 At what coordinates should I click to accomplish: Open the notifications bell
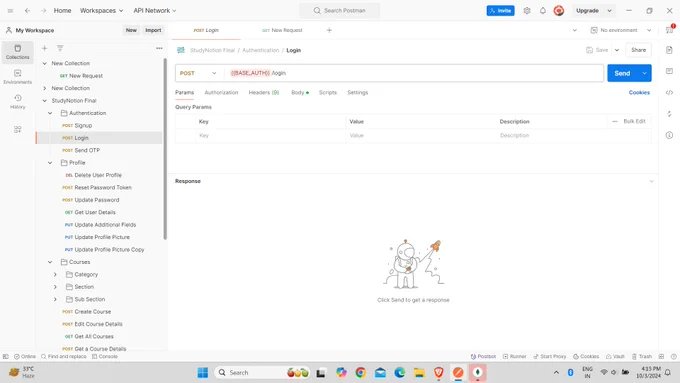click(x=543, y=10)
